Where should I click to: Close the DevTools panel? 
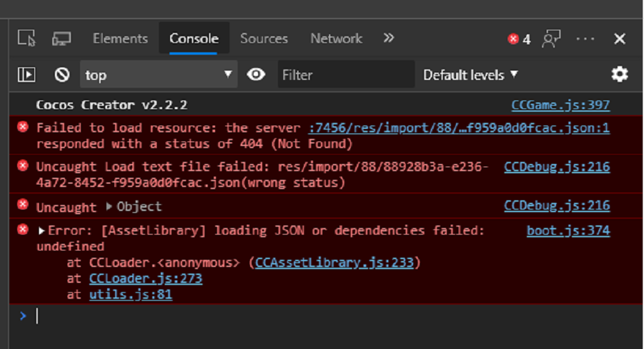pyautogui.click(x=620, y=39)
